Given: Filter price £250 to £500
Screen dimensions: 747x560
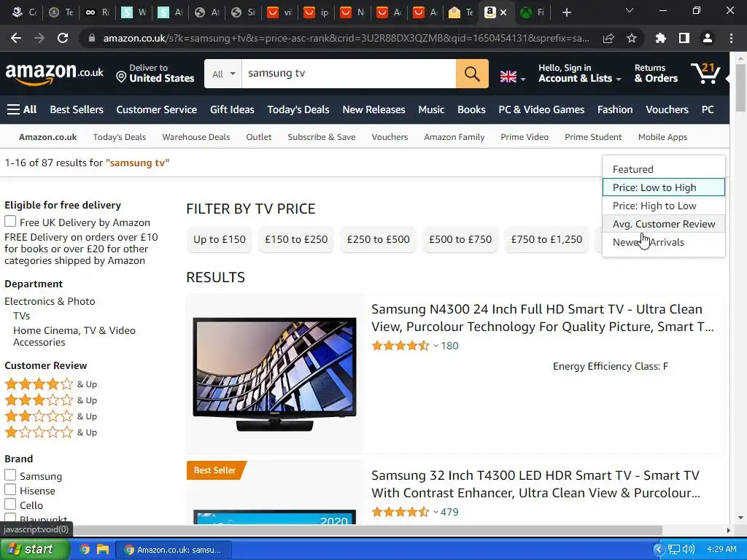Looking at the screenshot, I should 379,239.
